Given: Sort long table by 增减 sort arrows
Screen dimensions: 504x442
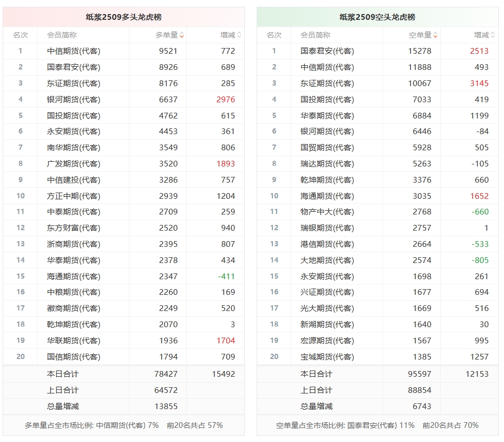Looking at the screenshot, I should click(239, 35).
